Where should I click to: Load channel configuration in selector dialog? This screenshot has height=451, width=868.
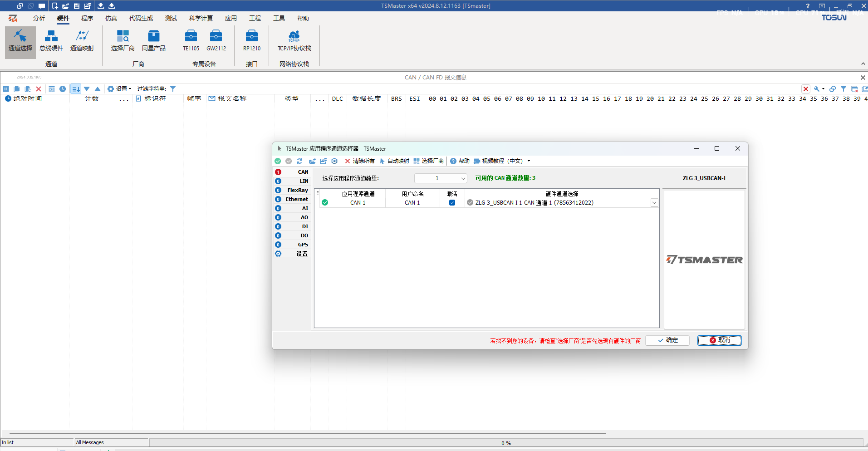point(313,161)
